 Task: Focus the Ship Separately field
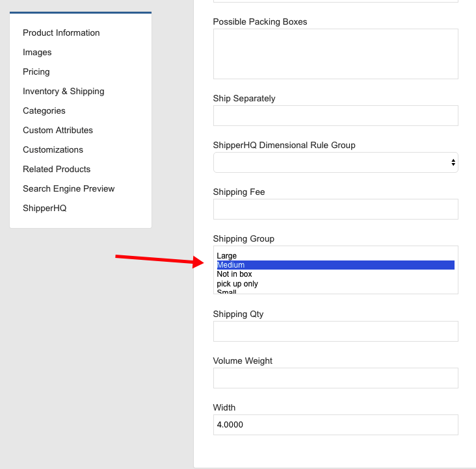click(336, 116)
